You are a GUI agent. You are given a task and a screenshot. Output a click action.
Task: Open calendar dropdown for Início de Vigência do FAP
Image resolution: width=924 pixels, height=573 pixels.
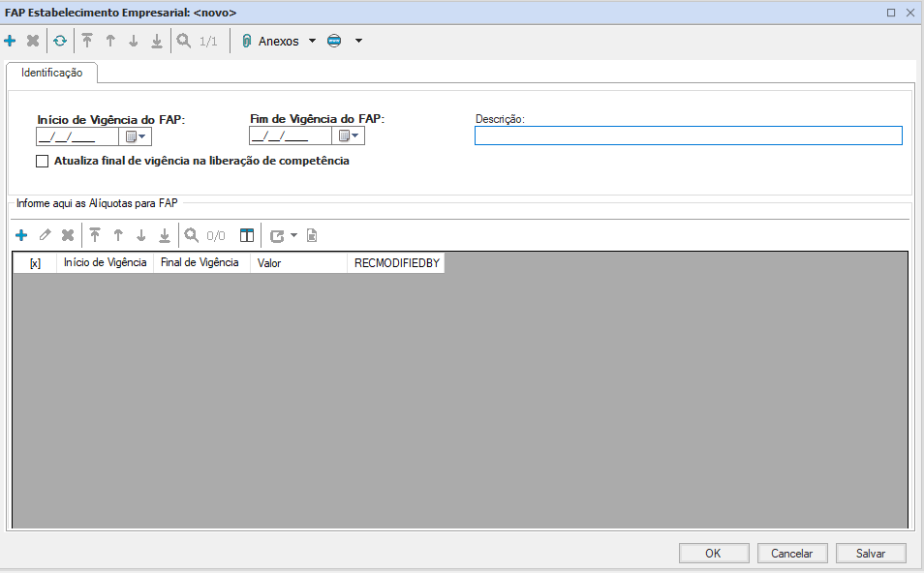134,136
